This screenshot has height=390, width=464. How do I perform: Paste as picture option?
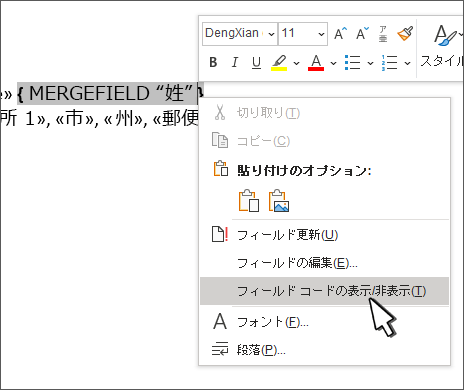[x=279, y=201]
